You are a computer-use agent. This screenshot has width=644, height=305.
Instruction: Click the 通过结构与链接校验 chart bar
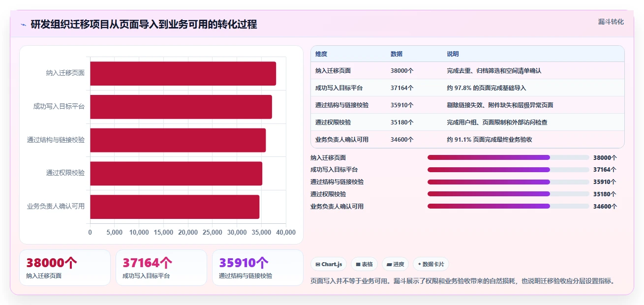tap(178, 140)
